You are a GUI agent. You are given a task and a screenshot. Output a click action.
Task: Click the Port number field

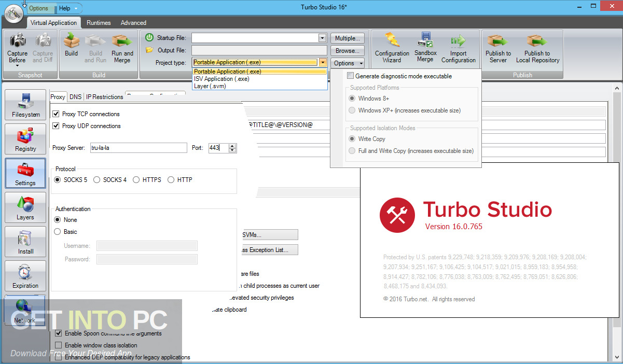pos(218,148)
